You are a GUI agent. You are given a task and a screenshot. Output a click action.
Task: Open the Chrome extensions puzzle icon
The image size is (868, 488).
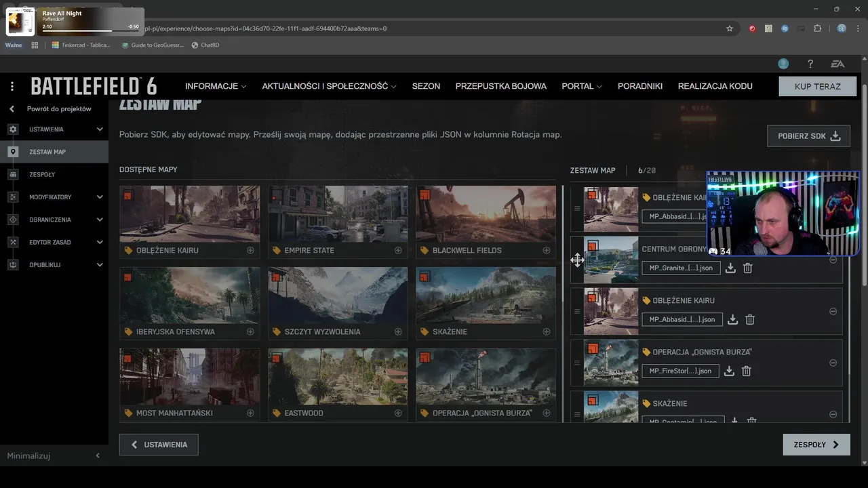817,28
